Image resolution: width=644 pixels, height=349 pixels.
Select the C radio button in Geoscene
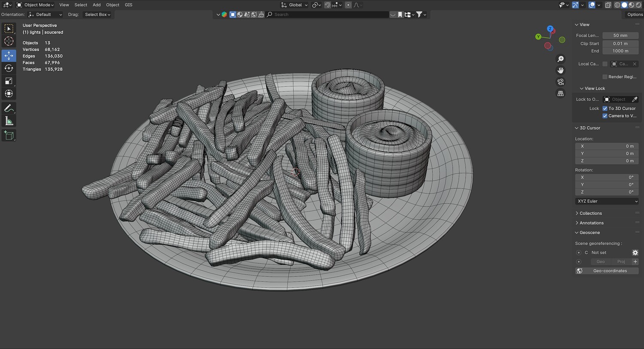(579, 253)
